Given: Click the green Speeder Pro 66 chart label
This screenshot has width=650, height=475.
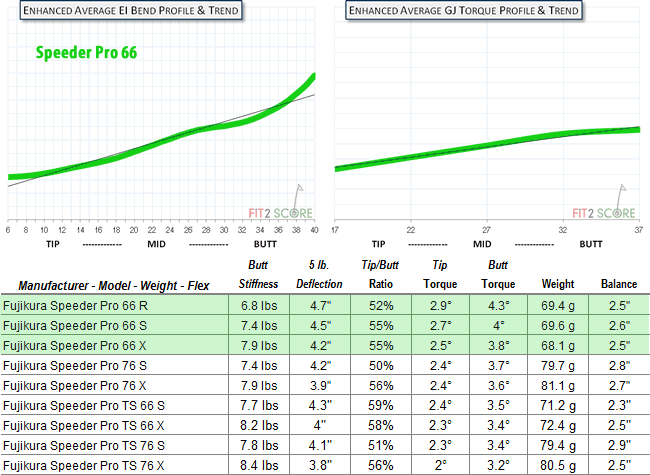Looking at the screenshot, I should (86, 53).
